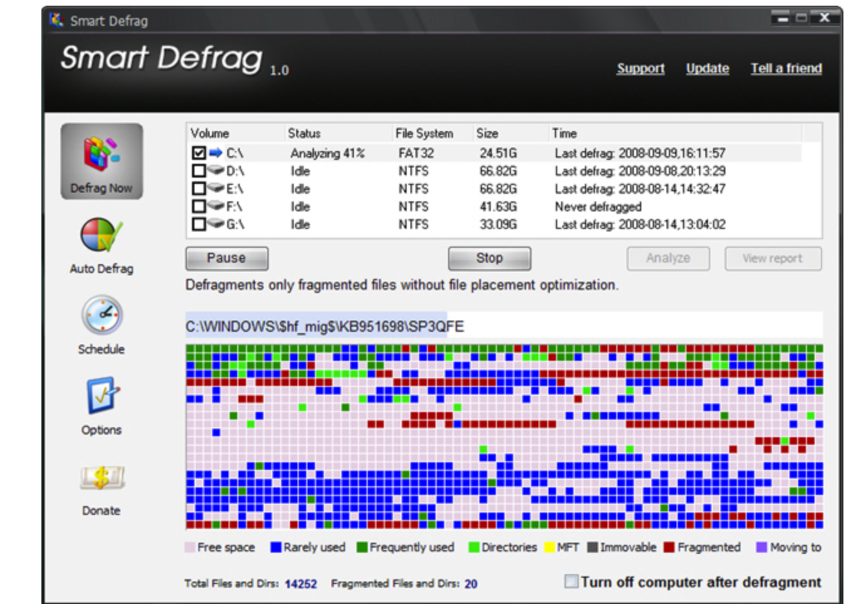Click the Never defragged time entry
861x616 pixels.
click(x=598, y=206)
